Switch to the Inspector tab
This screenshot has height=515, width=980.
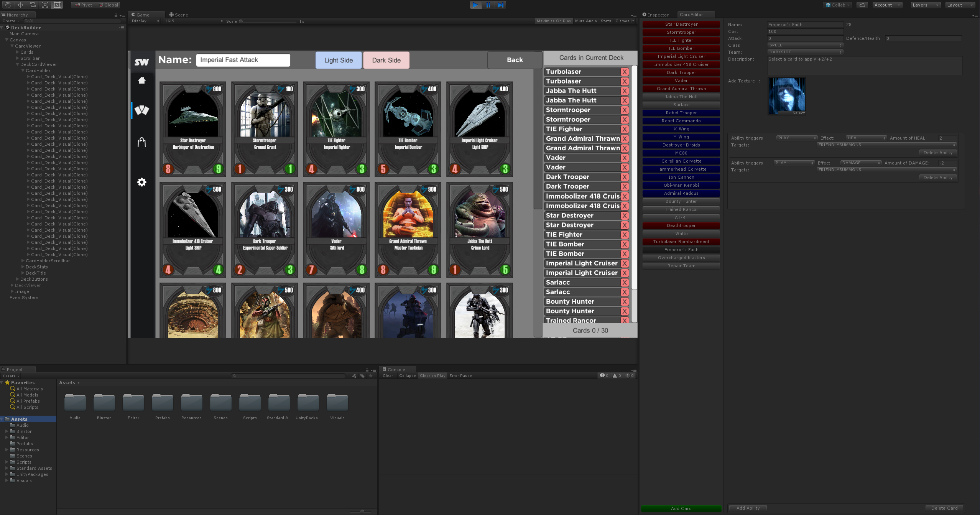tap(656, 15)
